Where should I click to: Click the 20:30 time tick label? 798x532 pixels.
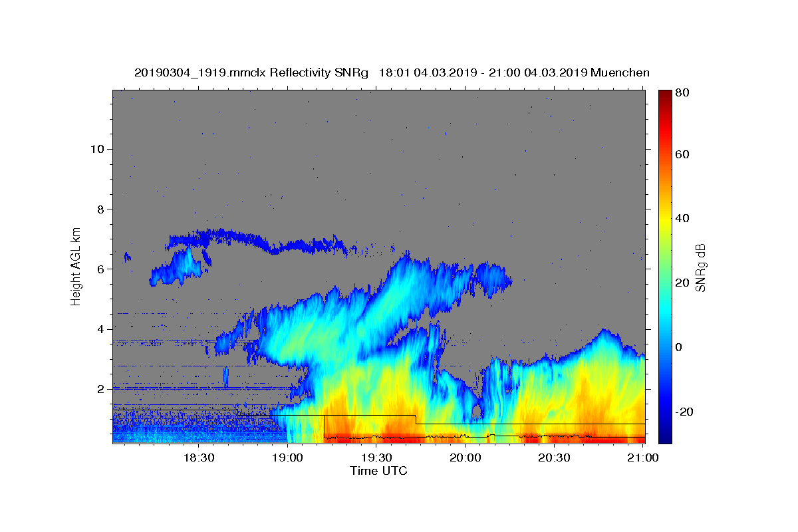tap(553, 458)
